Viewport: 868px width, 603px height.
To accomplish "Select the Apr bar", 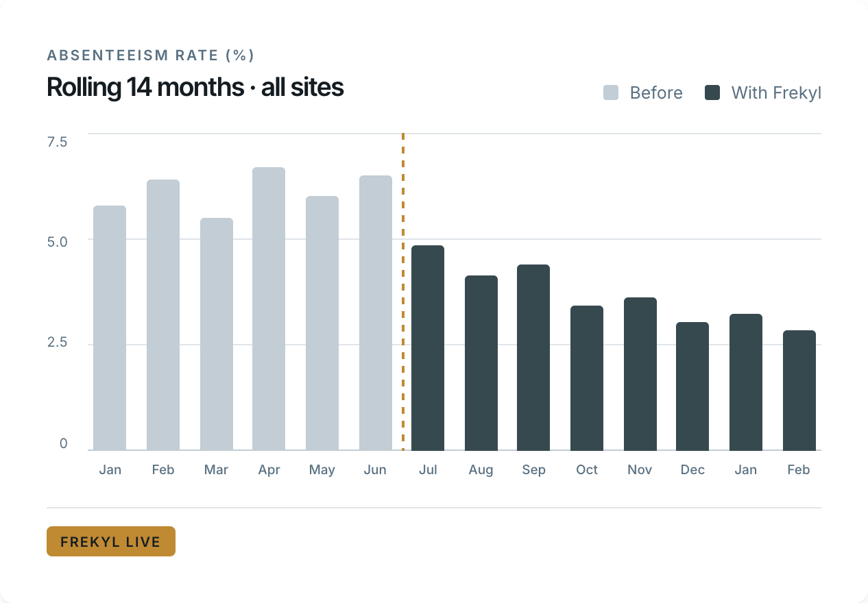I will (269, 309).
